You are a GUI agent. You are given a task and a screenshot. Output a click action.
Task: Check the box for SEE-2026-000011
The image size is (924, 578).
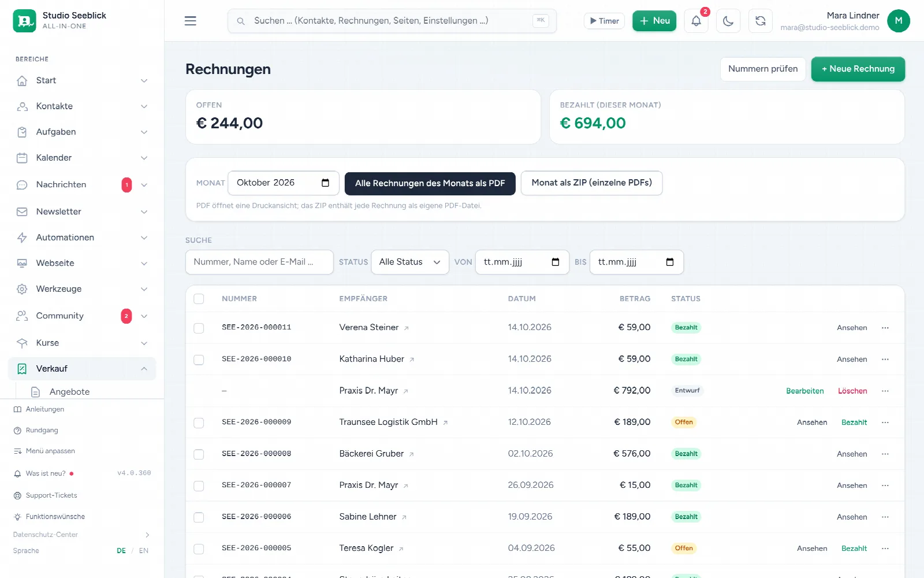point(199,328)
